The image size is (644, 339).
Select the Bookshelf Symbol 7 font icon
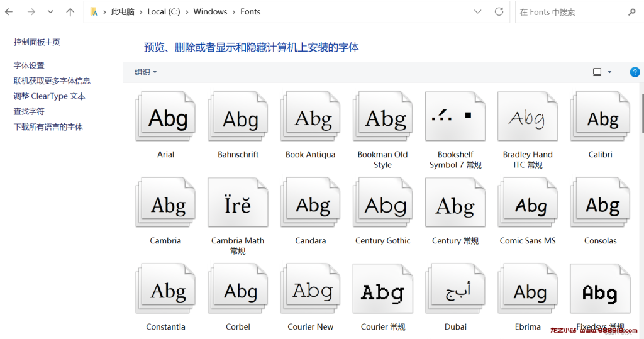(x=455, y=116)
